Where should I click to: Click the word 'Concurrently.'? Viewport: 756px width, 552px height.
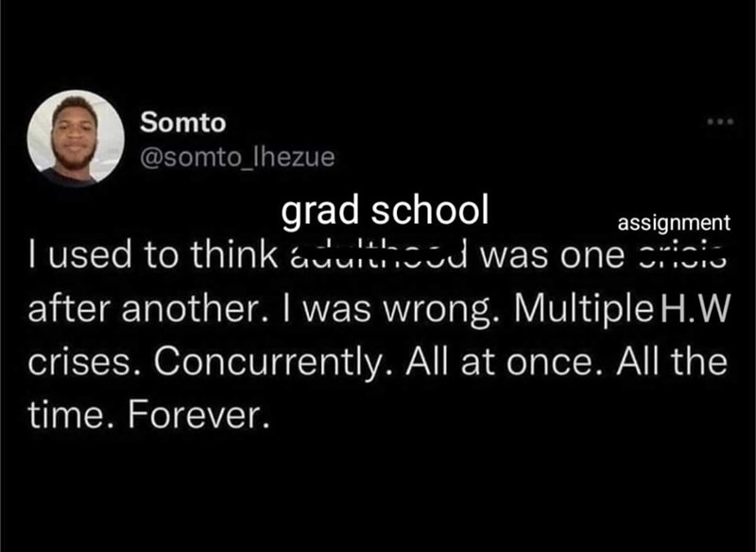(x=257, y=362)
